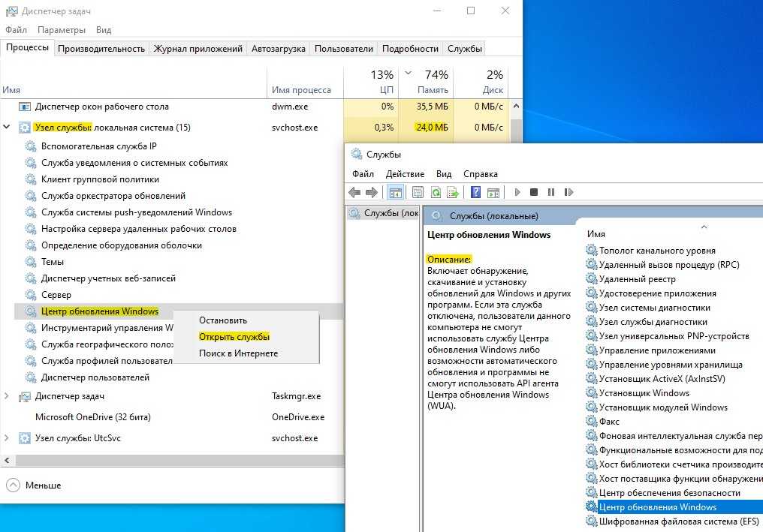Click the Export list toolbar icon
Image resolution: width=763 pixels, height=532 pixels.
coord(452,193)
